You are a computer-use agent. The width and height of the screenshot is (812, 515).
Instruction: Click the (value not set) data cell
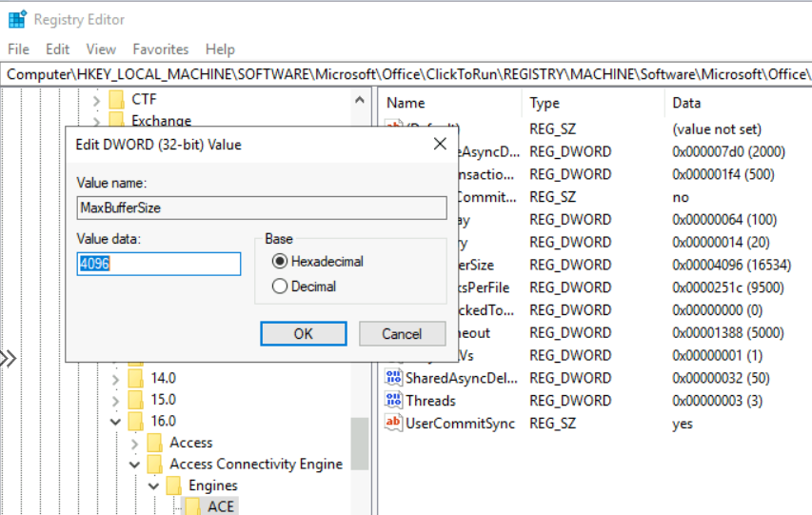click(717, 129)
